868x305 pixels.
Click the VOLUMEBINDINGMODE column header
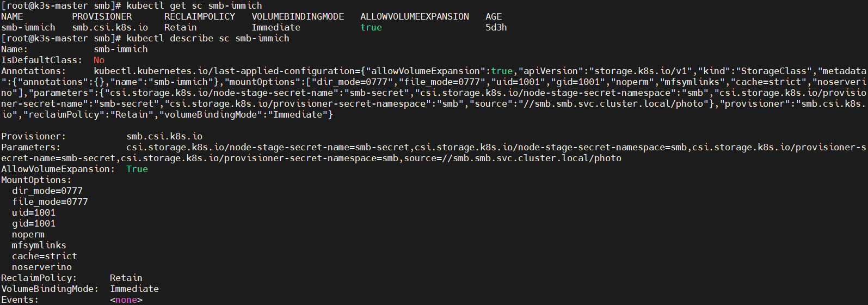tap(297, 16)
